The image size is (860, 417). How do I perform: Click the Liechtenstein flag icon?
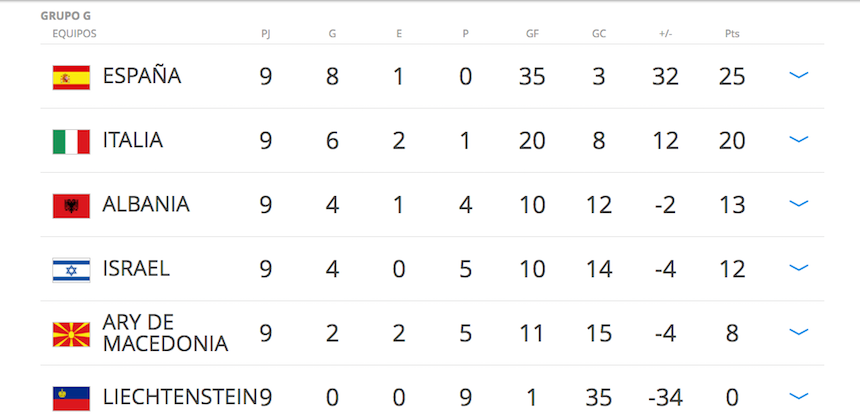point(71,397)
